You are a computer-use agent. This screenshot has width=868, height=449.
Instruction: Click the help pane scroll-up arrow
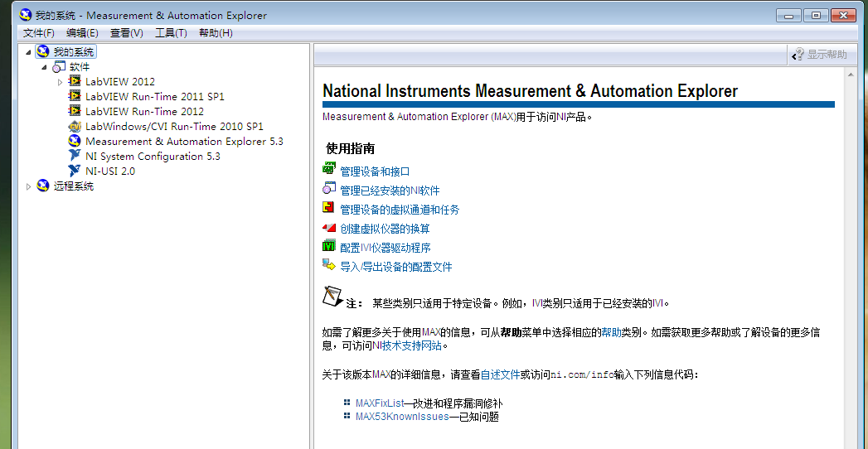click(851, 74)
